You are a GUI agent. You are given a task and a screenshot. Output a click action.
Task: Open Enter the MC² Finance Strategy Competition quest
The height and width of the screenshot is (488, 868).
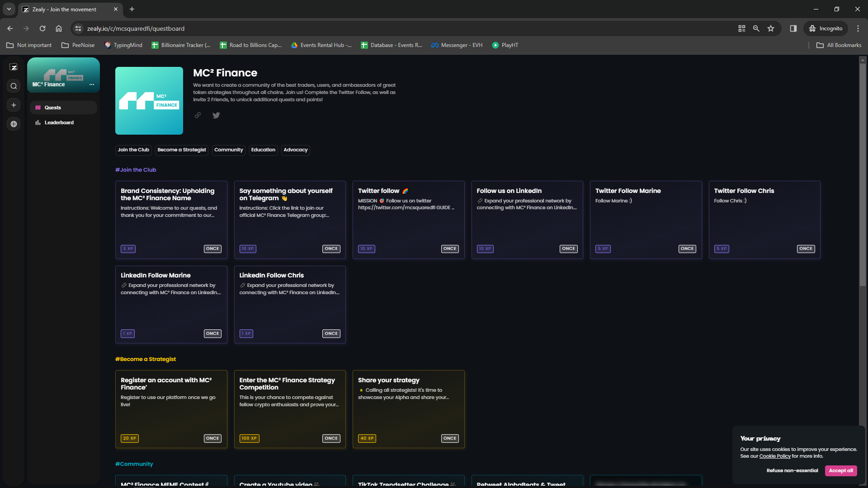pyautogui.click(x=290, y=409)
